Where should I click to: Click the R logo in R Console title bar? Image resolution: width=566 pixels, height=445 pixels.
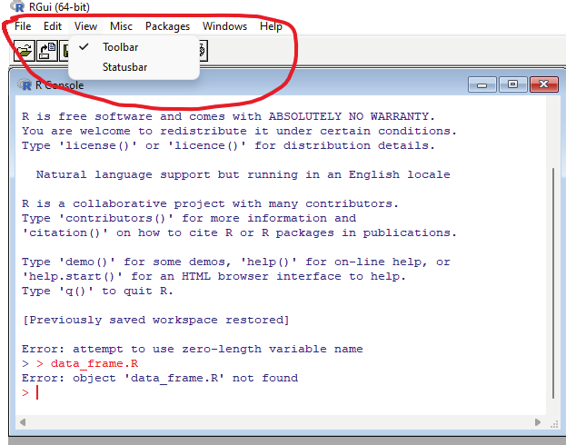pyautogui.click(x=25, y=85)
